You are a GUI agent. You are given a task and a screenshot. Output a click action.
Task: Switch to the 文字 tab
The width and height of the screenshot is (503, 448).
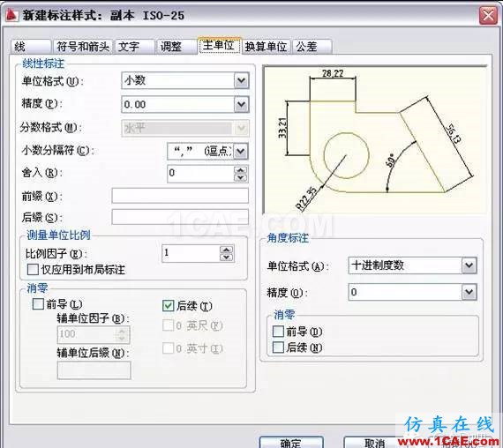click(135, 47)
